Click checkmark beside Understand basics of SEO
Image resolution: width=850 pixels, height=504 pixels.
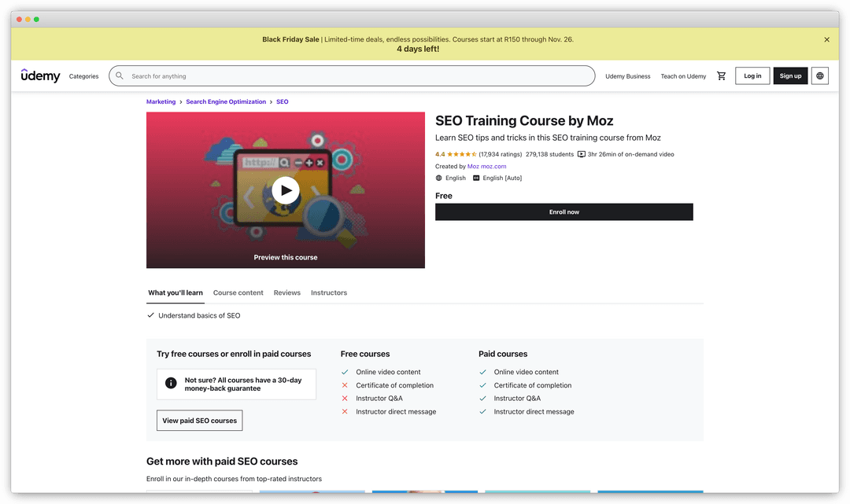click(x=150, y=315)
